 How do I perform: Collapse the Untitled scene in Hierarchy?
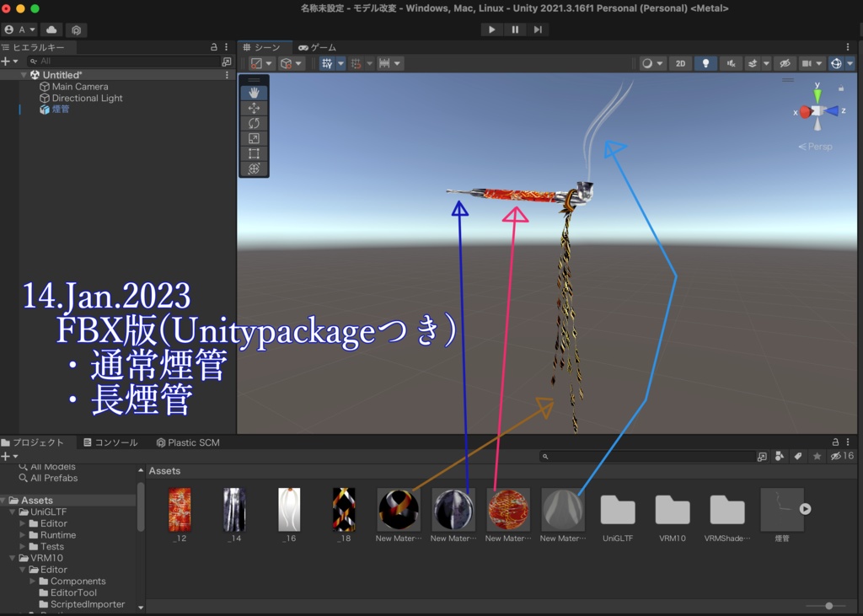(x=24, y=75)
